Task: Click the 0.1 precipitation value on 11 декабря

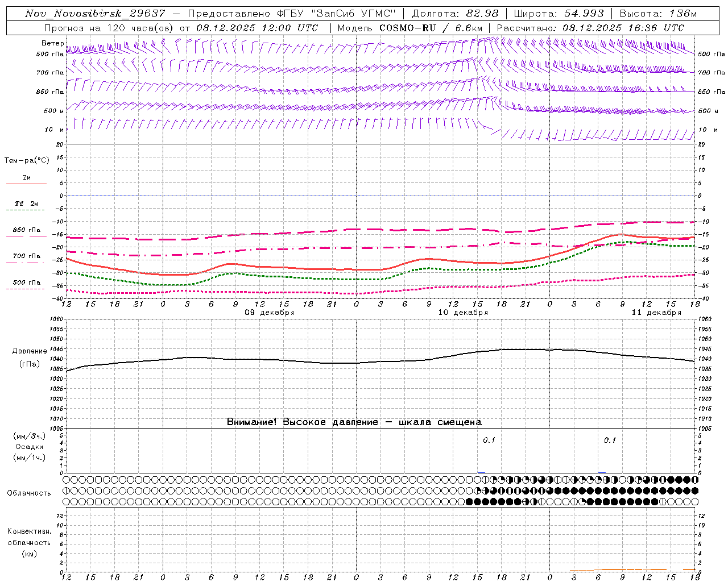Action: 610,440
